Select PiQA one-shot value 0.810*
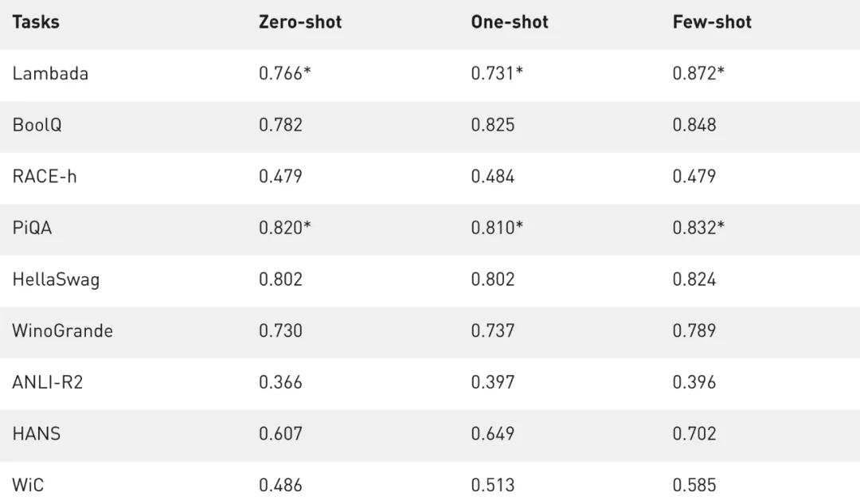 [x=497, y=228]
